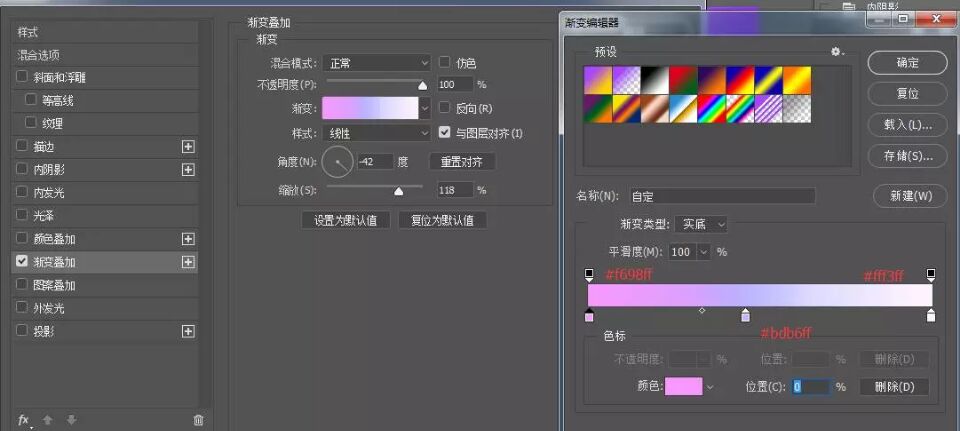This screenshot has height=431, width=960.
Task: Select 光泽 effect row
Action: 105,216
